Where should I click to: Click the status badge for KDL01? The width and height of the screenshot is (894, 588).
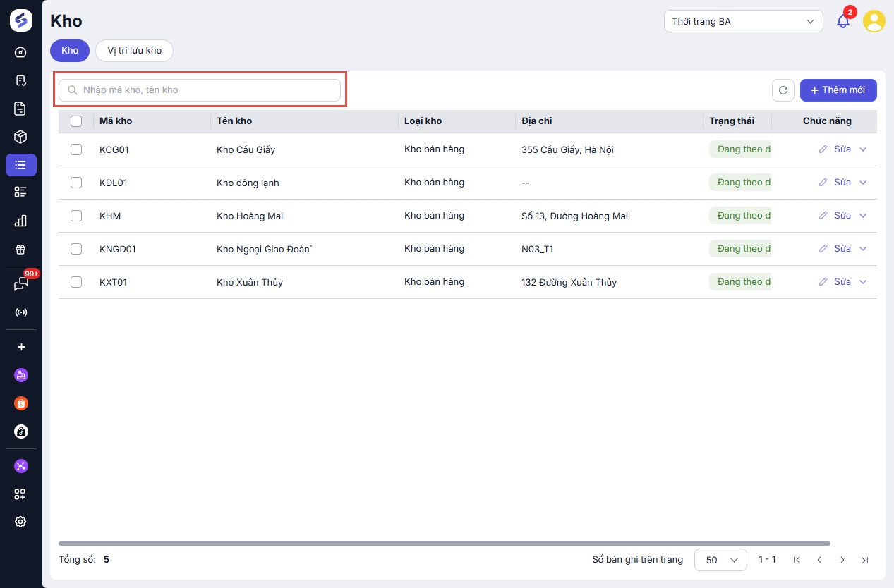(x=740, y=183)
